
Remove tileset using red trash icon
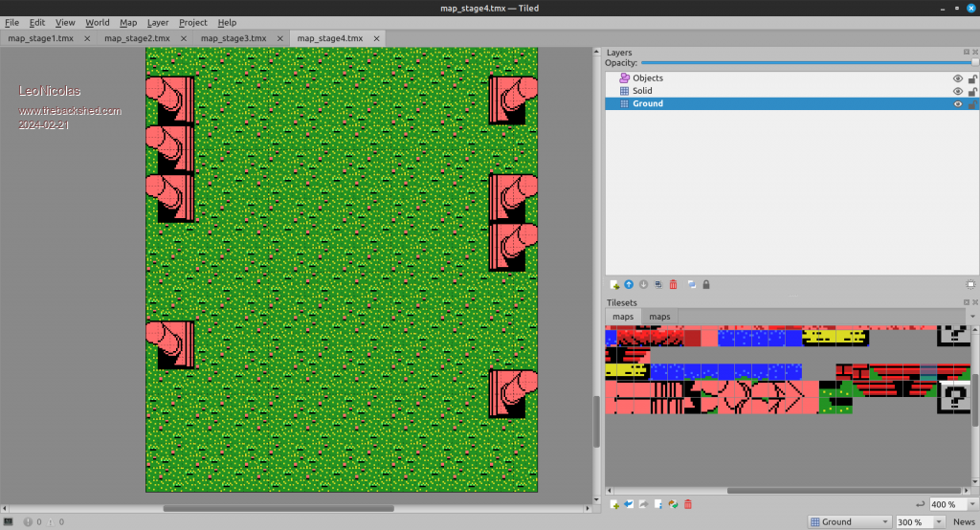pos(687,504)
